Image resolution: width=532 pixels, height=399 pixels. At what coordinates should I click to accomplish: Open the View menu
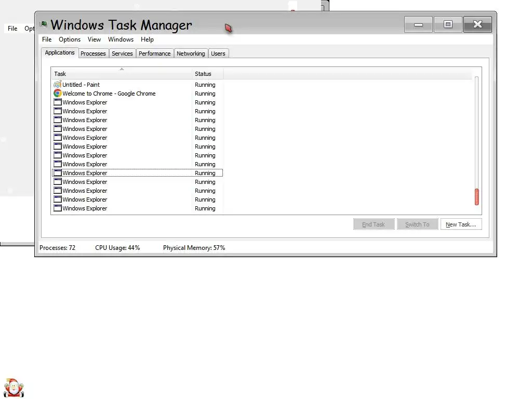coord(94,39)
